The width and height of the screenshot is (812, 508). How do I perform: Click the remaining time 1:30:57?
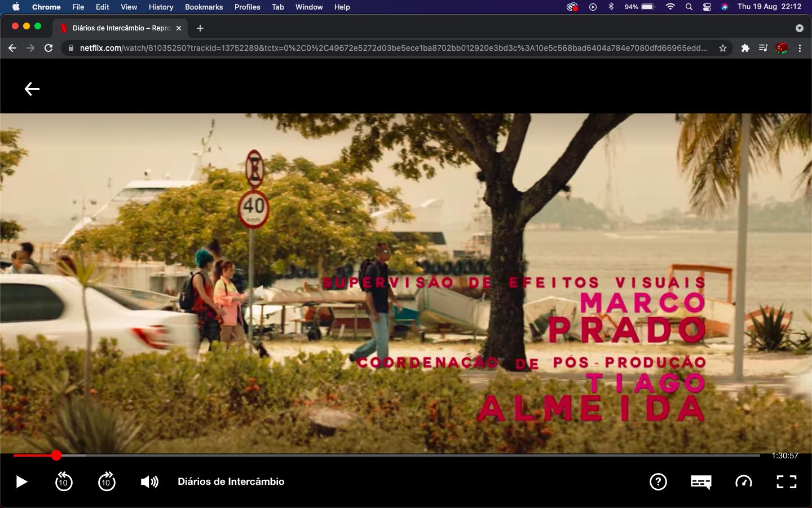785,456
